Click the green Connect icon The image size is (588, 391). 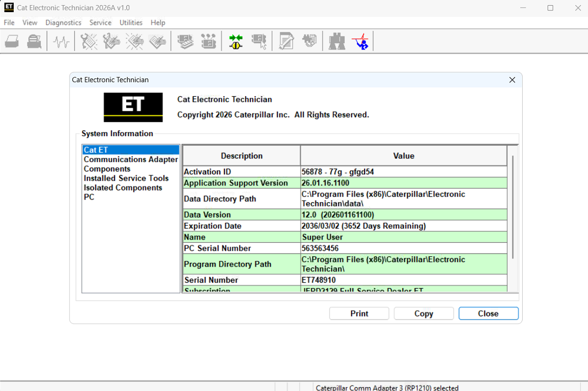[235, 41]
